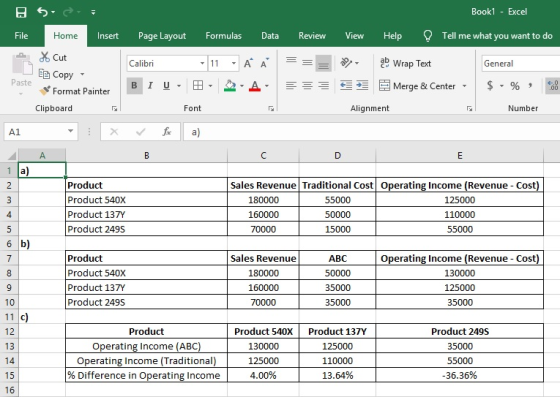Open the font size 11 dropdown

tap(234, 64)
